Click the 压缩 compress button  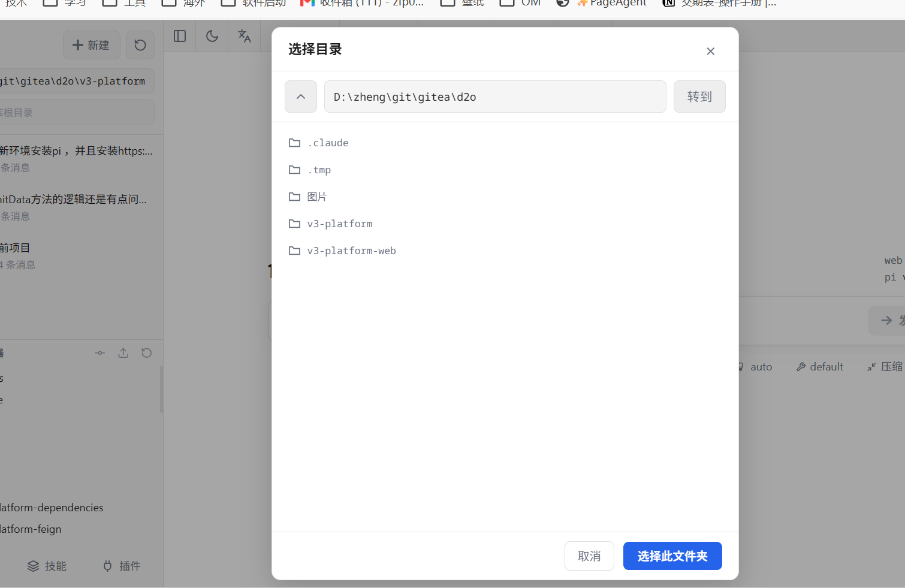coord(885,367)
